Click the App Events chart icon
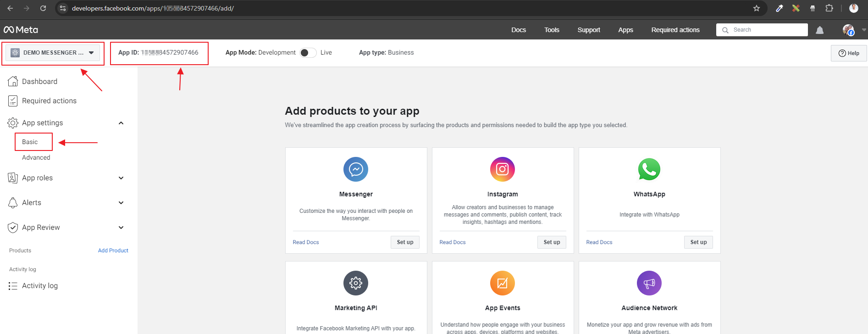The width and height of the screenshot is (868, 334). 503,283
